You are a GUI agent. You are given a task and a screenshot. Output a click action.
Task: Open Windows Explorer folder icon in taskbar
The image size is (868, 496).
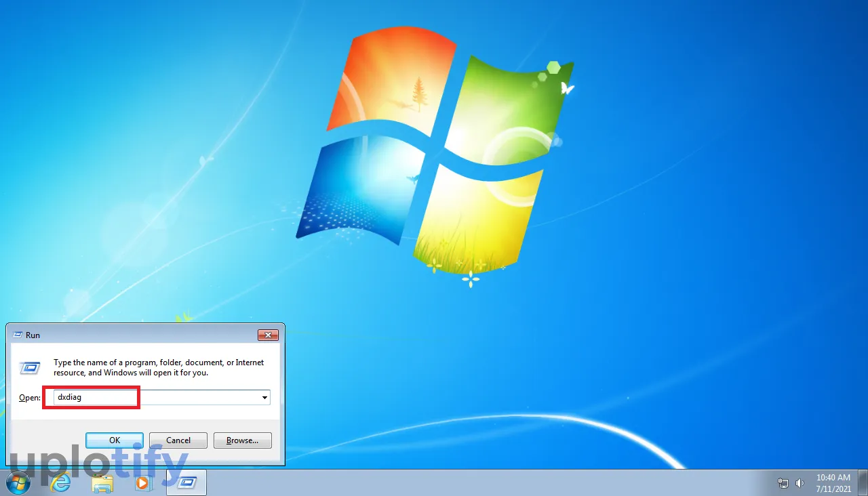pyautogui.click(x=102, y=483)
